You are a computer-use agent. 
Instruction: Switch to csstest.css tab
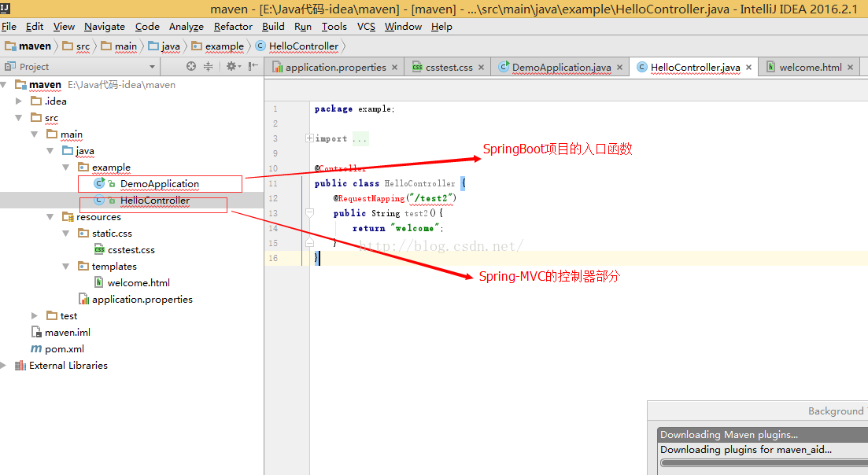click(x=449, y=67)
